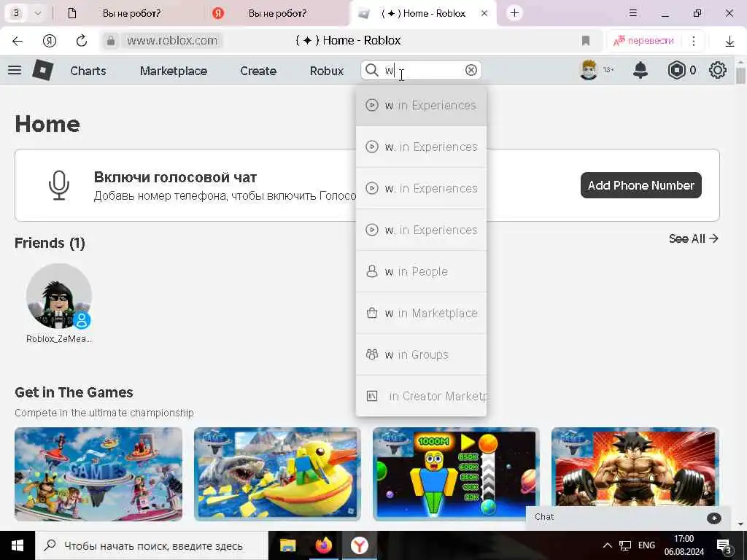Expand the tab group dropdown arrow

[38, 13]
